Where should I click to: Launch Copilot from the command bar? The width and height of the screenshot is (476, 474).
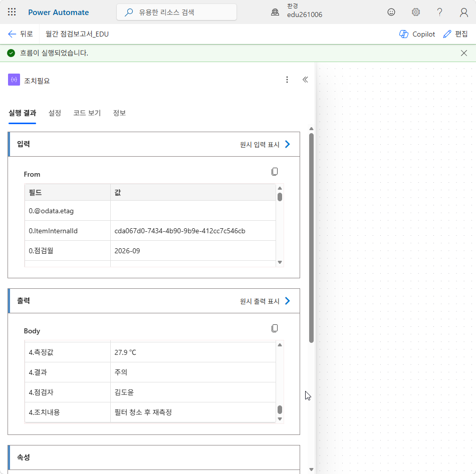click(417, 34)
